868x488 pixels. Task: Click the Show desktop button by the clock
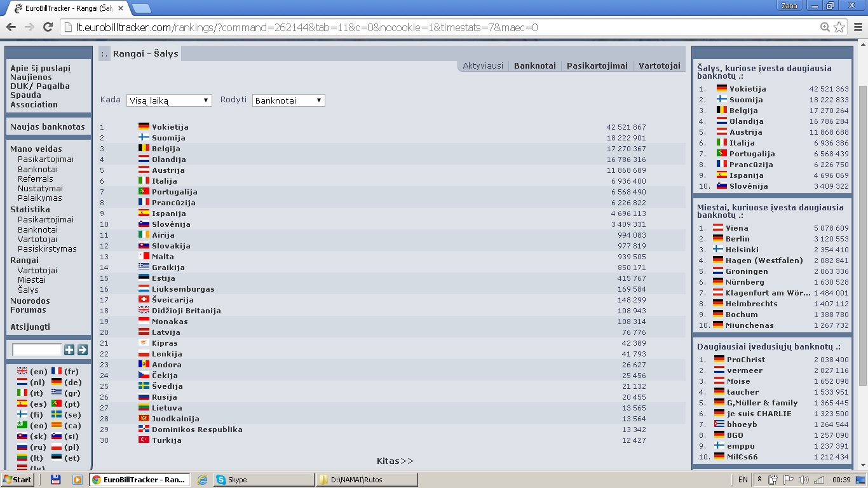(x=864, y=480)
